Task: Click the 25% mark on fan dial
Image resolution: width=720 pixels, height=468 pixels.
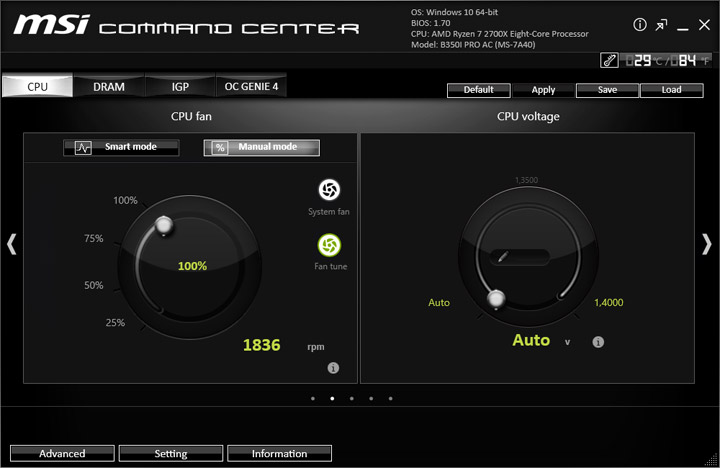Action: [115, 322]
